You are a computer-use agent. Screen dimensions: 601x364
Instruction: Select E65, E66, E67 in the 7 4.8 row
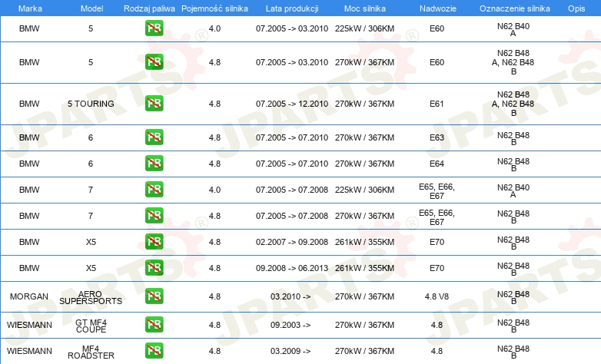point(437,217)
